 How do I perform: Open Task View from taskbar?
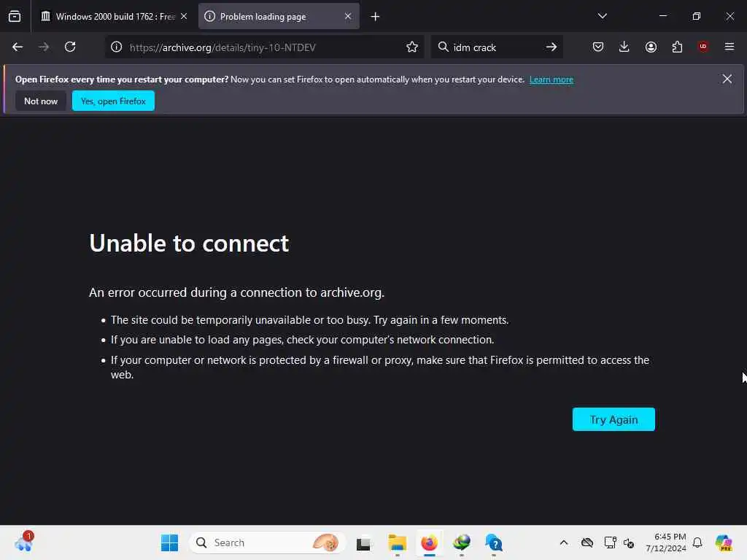click(364, 542)
